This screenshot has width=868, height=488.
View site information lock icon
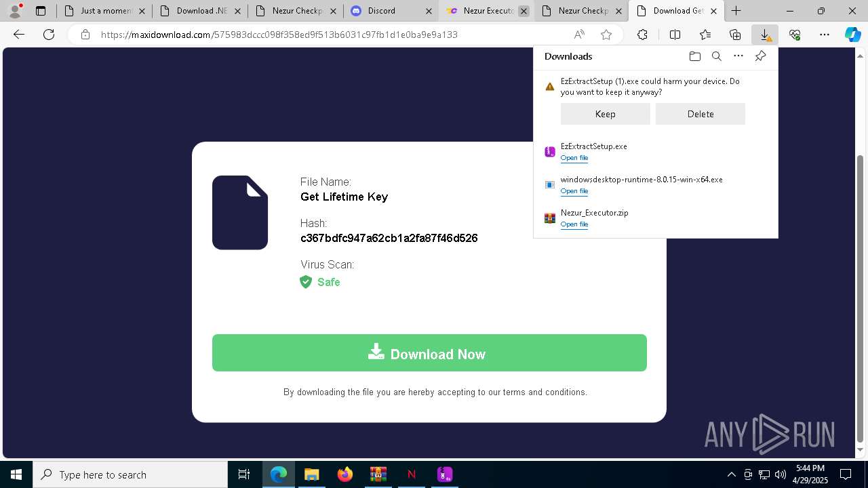[85, 35]
